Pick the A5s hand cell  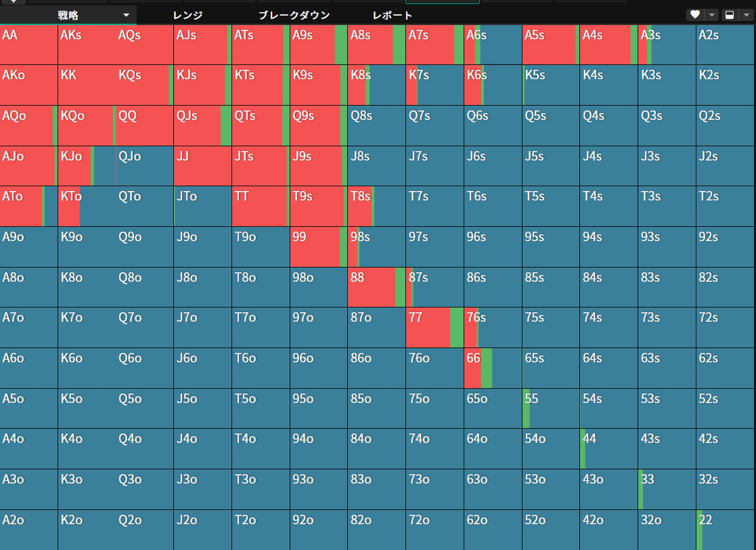coord(551,45)
